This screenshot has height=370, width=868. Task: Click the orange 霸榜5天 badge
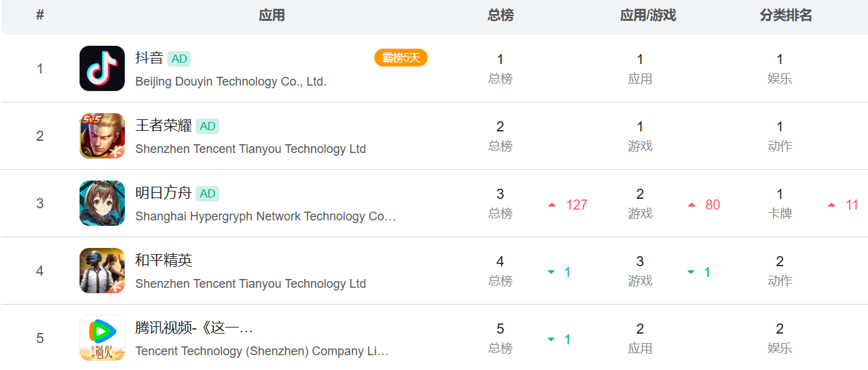(x=401, y=58)
